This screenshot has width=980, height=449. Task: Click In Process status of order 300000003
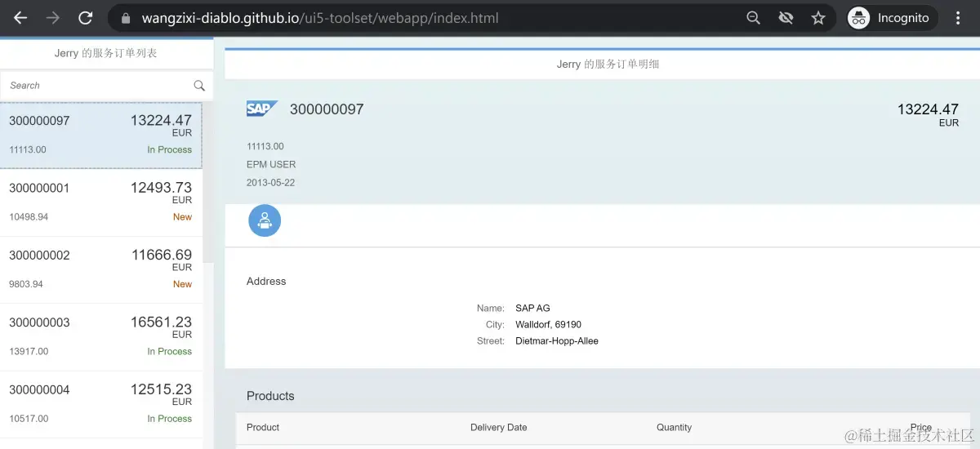click(x=169, y=351)
